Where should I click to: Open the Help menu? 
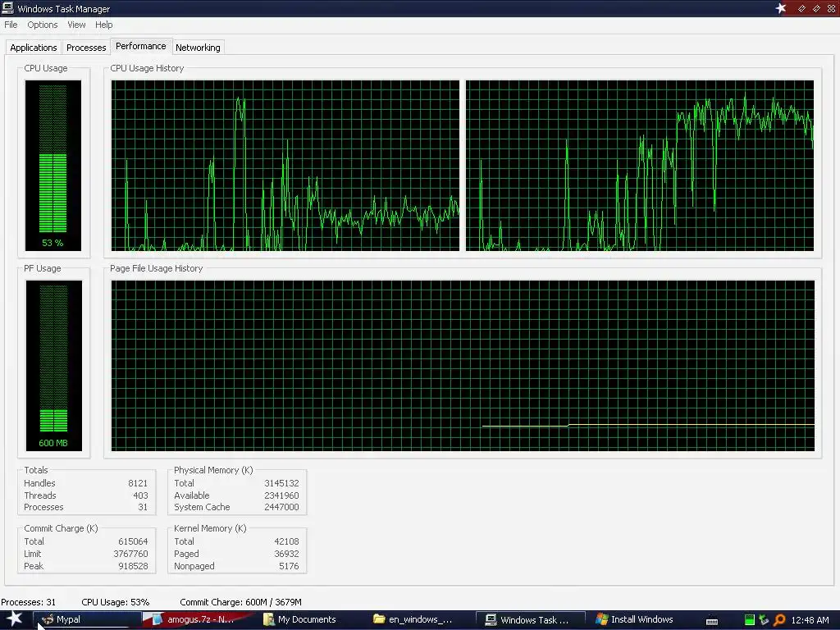click(104, 25)
